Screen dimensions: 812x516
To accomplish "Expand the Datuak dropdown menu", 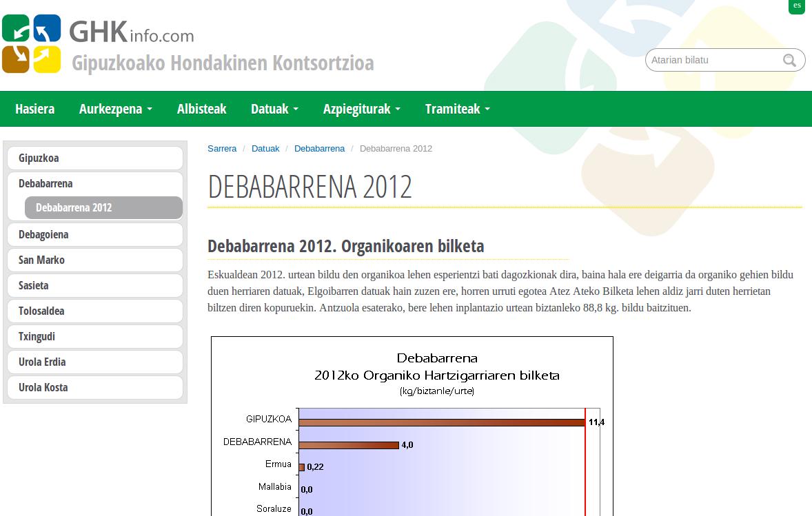I will pos(274,109).
